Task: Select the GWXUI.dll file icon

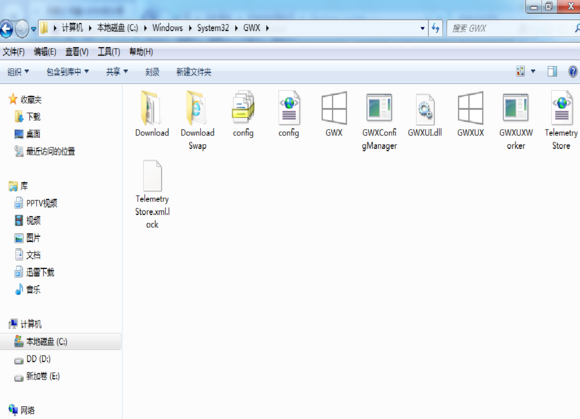Action: point(425,109)
